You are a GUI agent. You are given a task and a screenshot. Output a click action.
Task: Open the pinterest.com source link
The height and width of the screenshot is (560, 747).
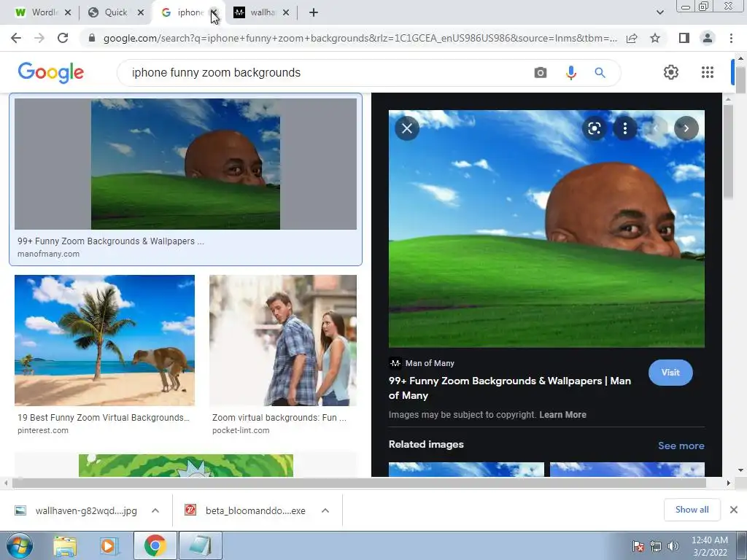click(x=43, y=430)
